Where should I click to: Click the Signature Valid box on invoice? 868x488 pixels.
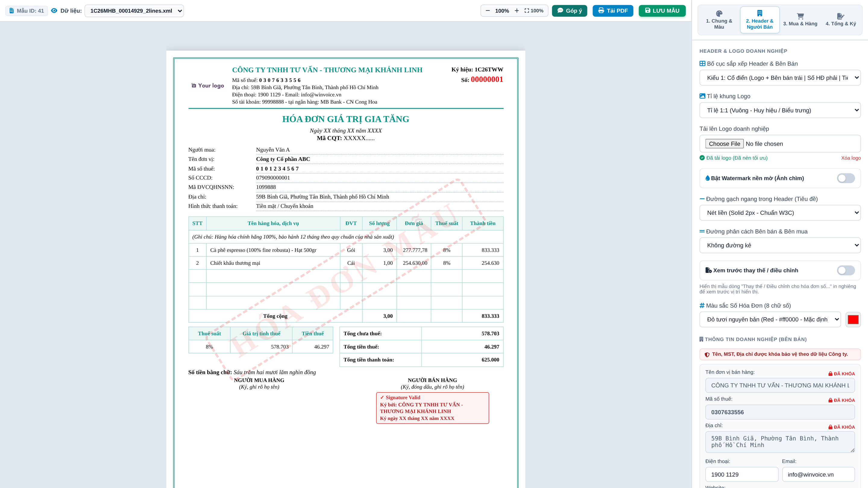coord(432,408)
